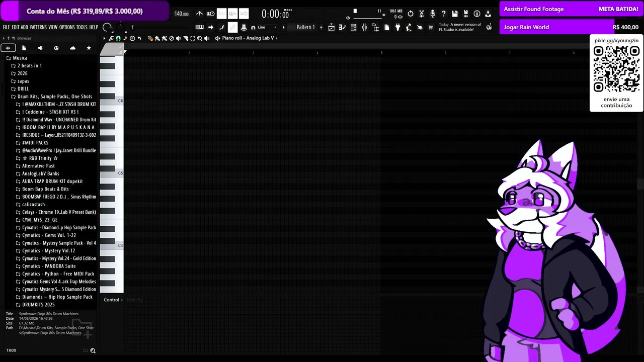Image resolution: width=644 pixels, height=362 pixels.
Task: Toggle wait for input to start recording
Action: tap(211, 14)
